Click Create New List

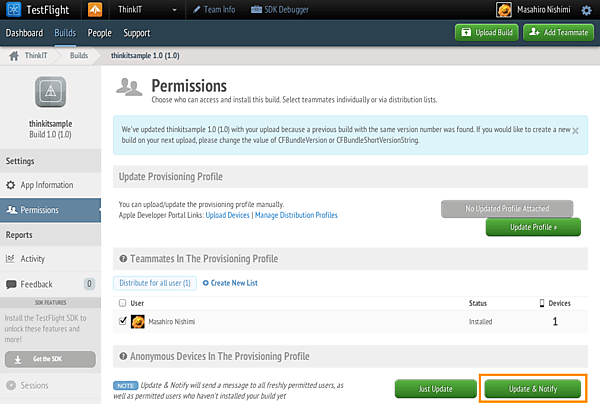pos(230,283)
